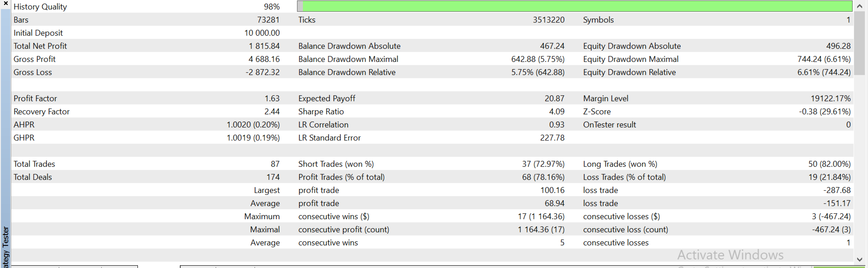
Task: Click the Total Trades value 87
Action: click(275, 164)
